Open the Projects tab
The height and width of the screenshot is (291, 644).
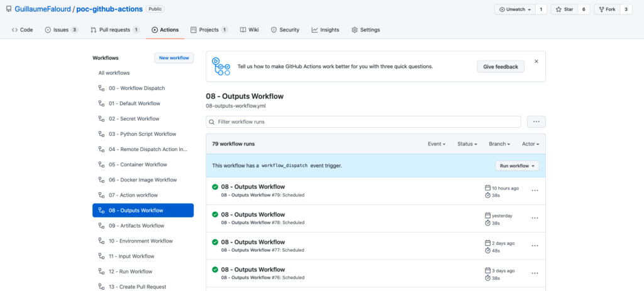pyautogui.click(x=209, y=30)
